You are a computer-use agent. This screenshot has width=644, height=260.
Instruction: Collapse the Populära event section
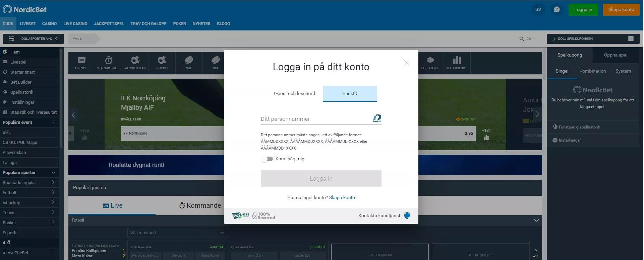53,122
